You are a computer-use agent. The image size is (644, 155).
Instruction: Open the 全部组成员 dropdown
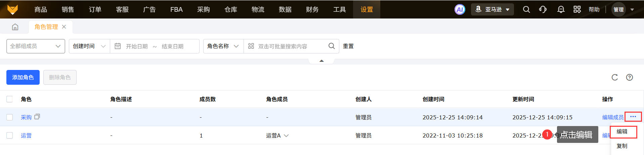[36, 46]
